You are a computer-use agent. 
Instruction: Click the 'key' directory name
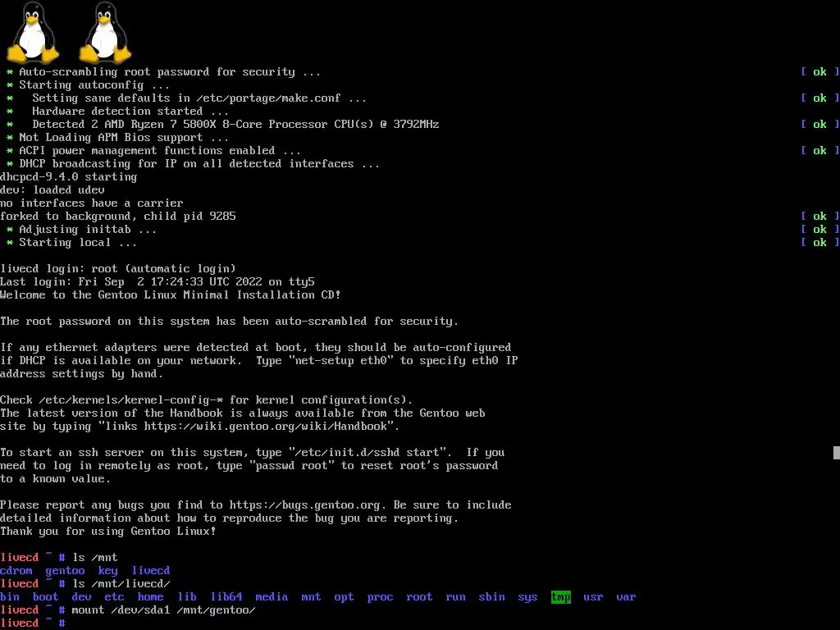pyautogui.click(x=107, y=571)
